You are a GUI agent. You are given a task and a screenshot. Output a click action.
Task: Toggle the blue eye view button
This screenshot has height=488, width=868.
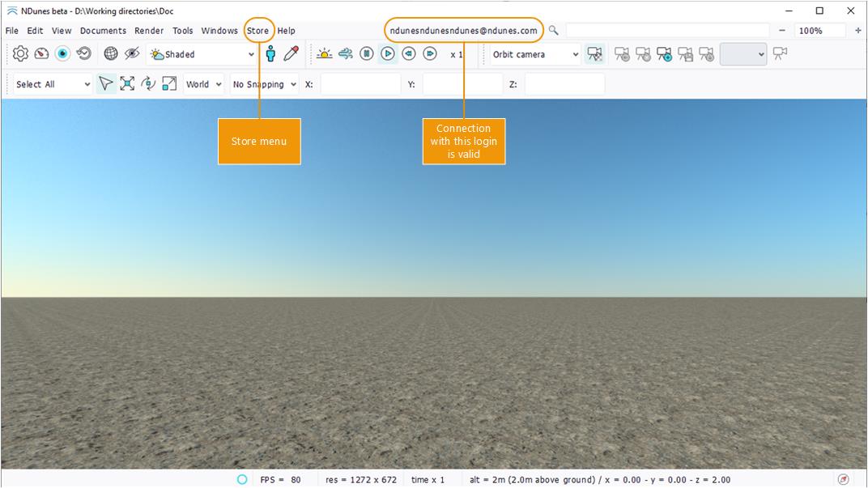point(62,54)
